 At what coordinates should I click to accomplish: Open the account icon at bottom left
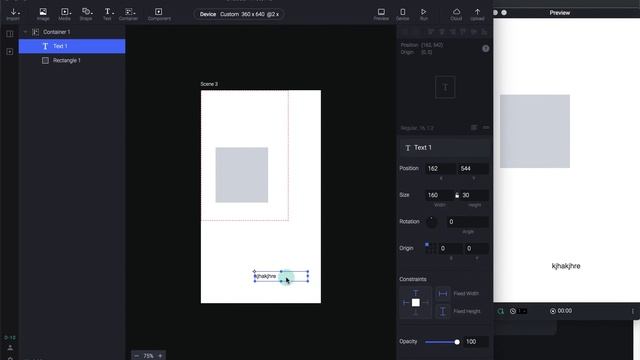point(10,348)
